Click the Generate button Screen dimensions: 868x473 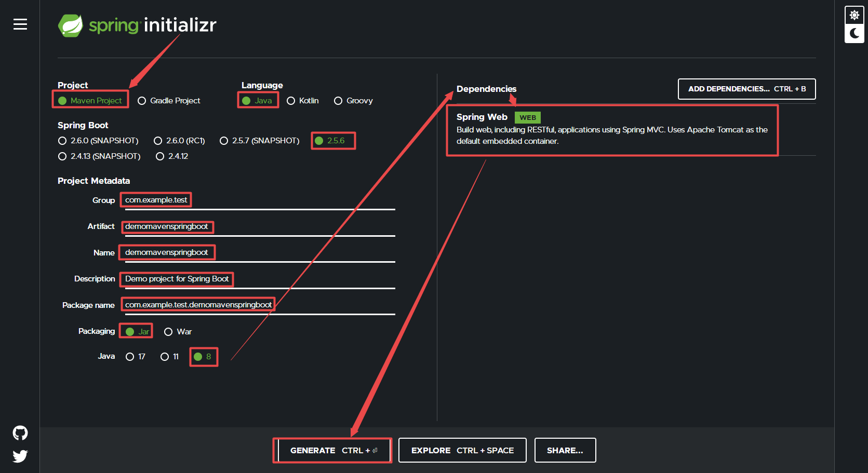pos(333,450)
